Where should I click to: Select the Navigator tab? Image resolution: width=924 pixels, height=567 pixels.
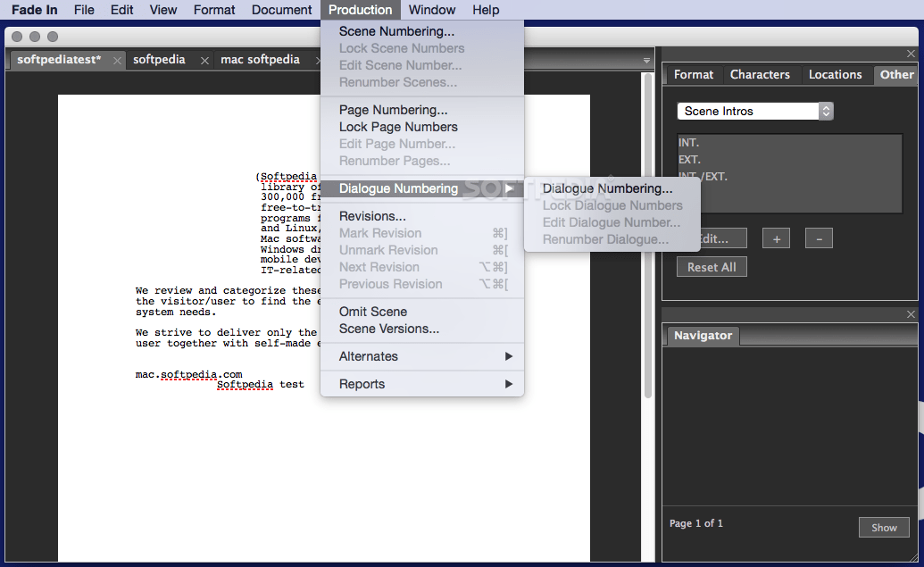[x=703, y=336]
